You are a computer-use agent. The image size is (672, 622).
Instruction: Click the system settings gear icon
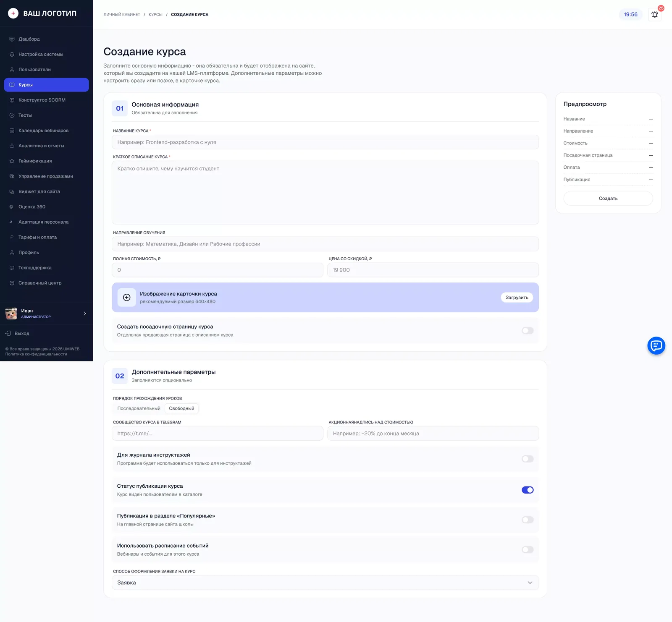(12, 54)
